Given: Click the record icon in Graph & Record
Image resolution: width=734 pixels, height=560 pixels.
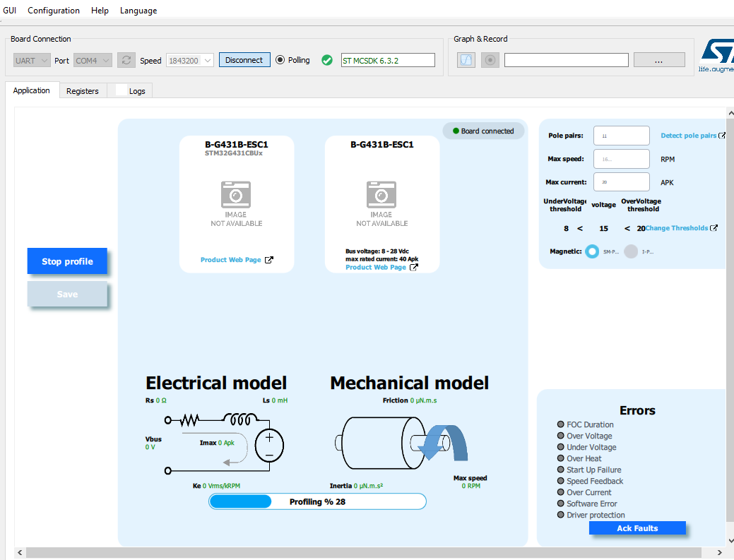Looking at the screenshot, I should point(490,60).
